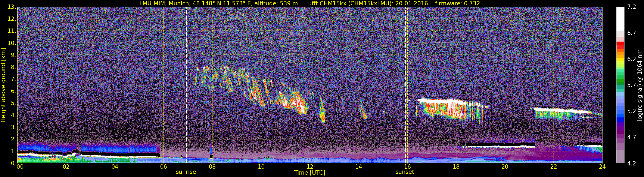The image size is (644, 177).
Task: Click the time axis tick label 24
Action: [602, 167]
